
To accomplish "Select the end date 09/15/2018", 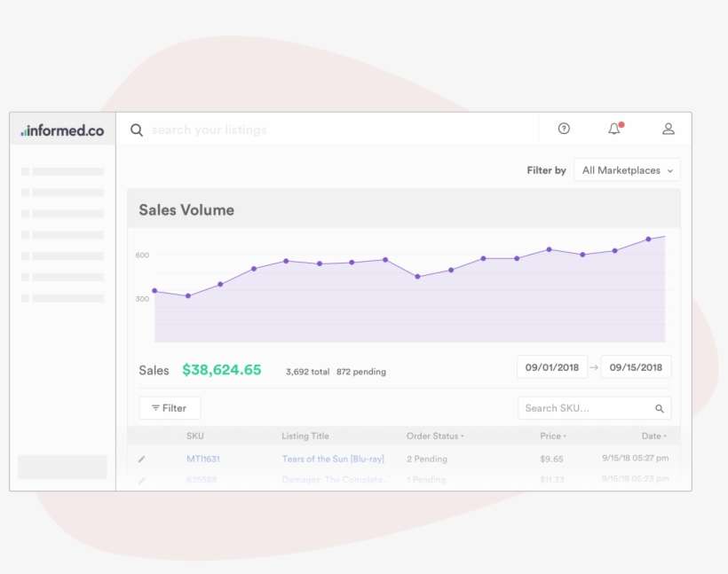I will point(637,366).
